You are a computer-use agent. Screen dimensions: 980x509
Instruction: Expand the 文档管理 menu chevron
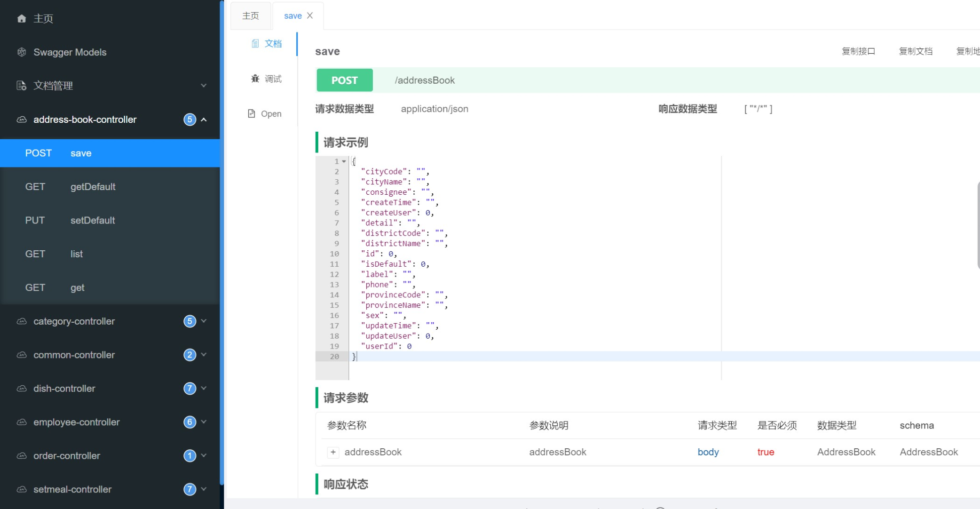[x=204, y=86]
